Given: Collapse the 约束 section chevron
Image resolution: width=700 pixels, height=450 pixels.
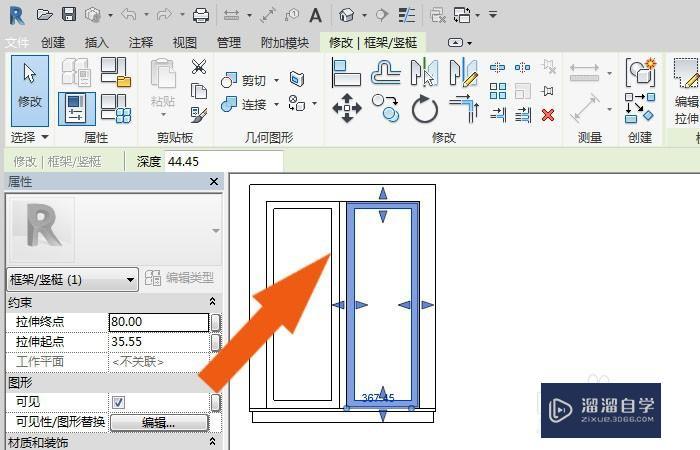Looking at the screenshot, I should point(212,302).
